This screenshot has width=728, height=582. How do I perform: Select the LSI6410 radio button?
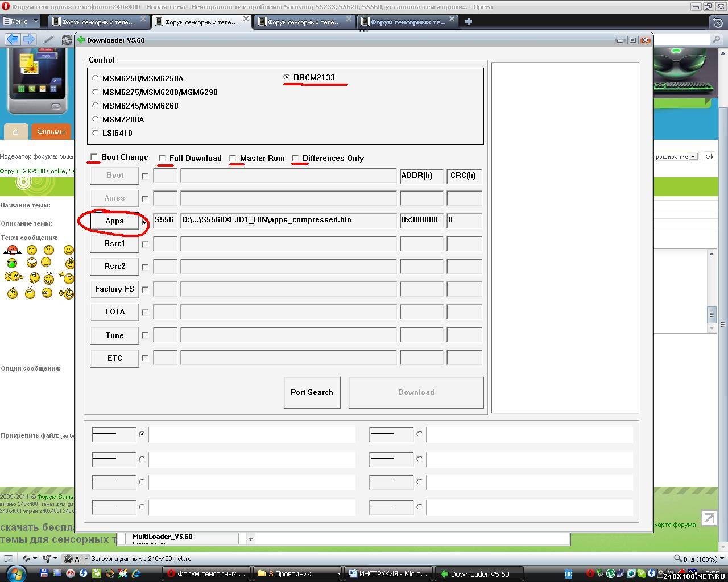click(x=96, y=133)
